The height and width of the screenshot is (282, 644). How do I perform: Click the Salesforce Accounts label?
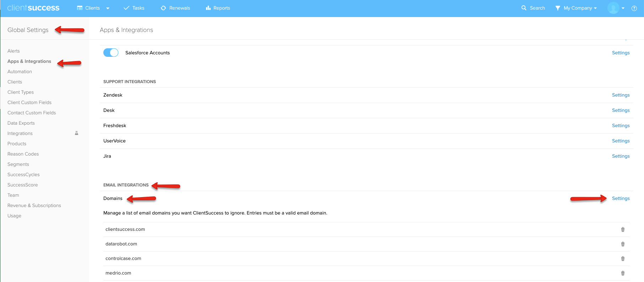tap(147, 53)
